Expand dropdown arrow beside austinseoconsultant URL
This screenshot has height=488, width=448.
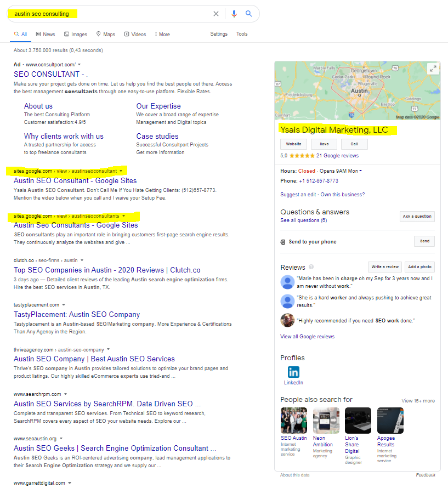(121, 171)
